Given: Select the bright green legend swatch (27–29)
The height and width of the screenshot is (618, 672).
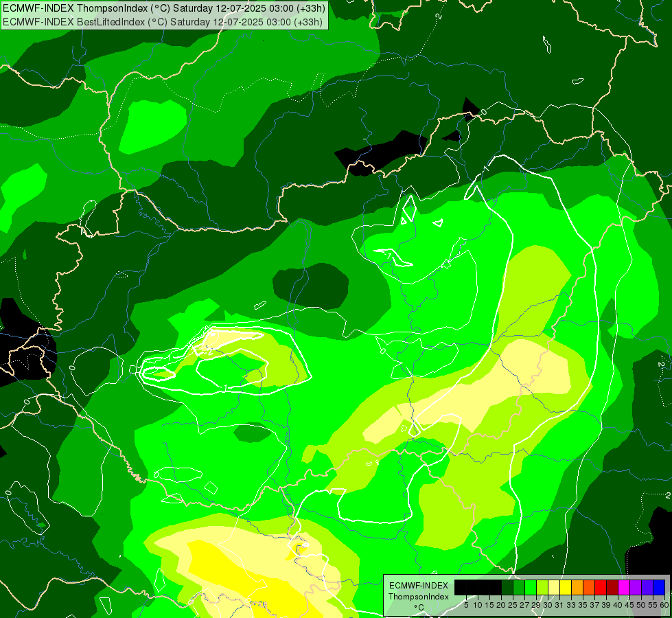Looking at the screenshot, I should click(x=531, y=587).
